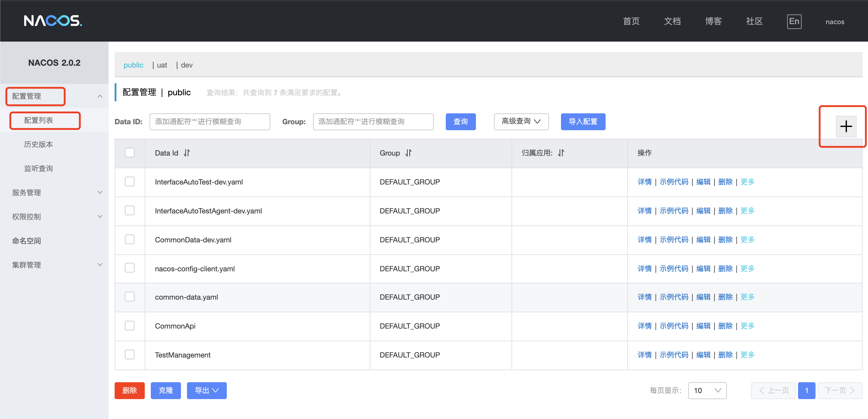Viewport: 868px width, 419px height.
Task: Open 历史版本 in the sidebar
Action: pyautogui.click(x=38, y=144)
